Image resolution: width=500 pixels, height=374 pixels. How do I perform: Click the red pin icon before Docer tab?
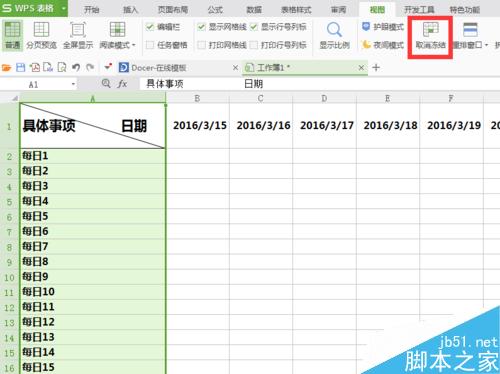108,67
